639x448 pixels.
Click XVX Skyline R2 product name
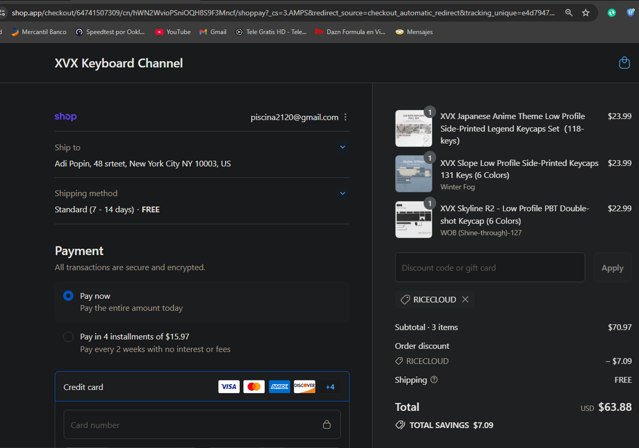514,214
